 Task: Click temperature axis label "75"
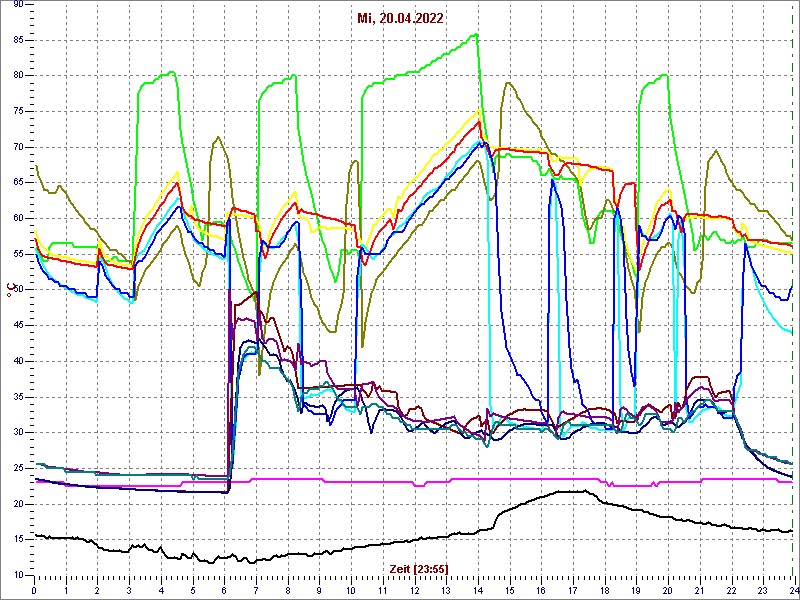click(x=17, y=112)
